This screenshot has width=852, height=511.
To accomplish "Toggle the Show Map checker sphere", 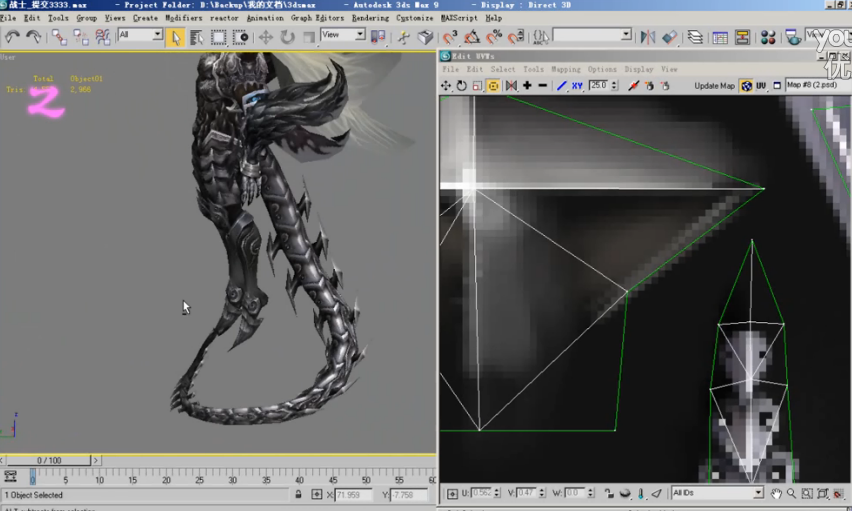I will [x=747, y=86].
